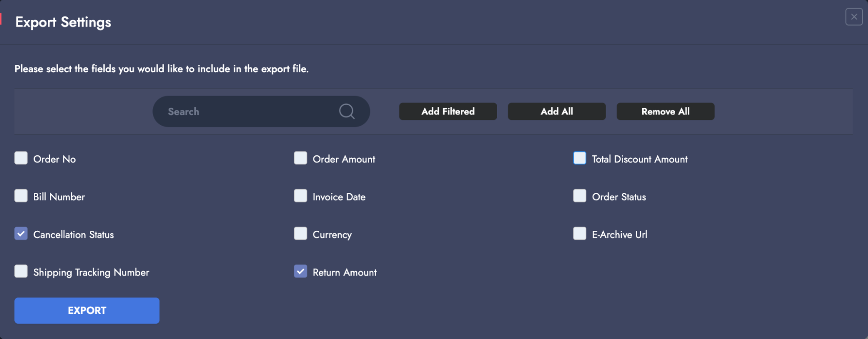Check the Currency field box
The height and width of the screenshot is (339, 868).
pos(300,234)
